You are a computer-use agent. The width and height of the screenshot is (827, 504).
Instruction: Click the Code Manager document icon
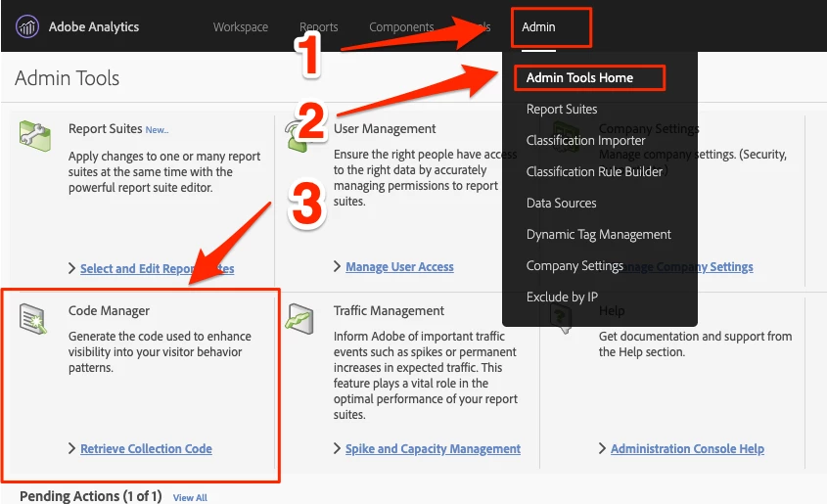pyautogui.click(x=32, y=318)
